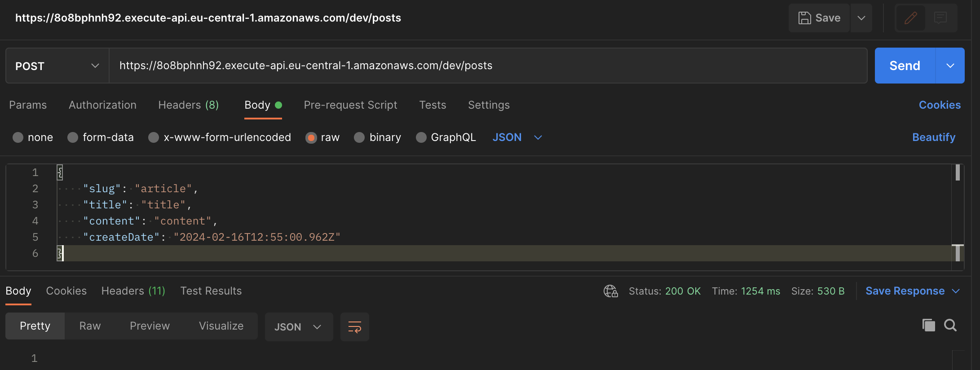Click the closing brace on line 6
The width and height of the screenshot is (980, 370).
[60, 253]
